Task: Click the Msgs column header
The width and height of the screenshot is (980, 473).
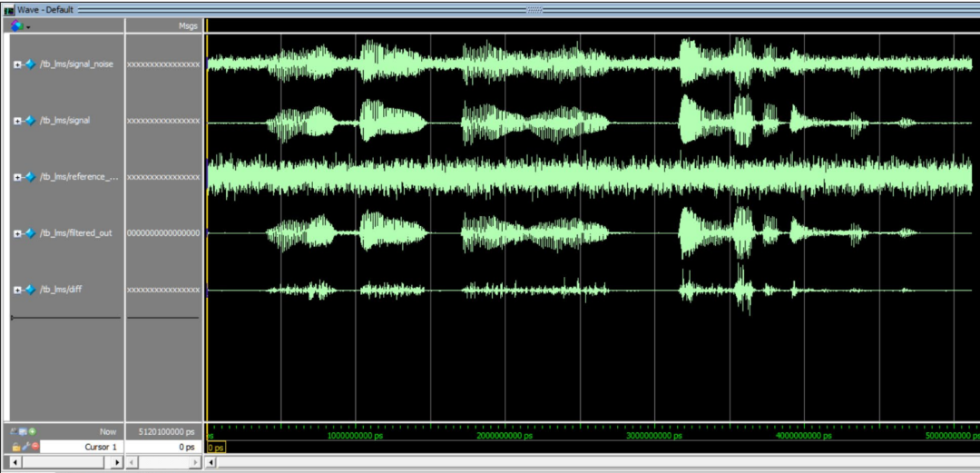Action: tap(188, 26)
